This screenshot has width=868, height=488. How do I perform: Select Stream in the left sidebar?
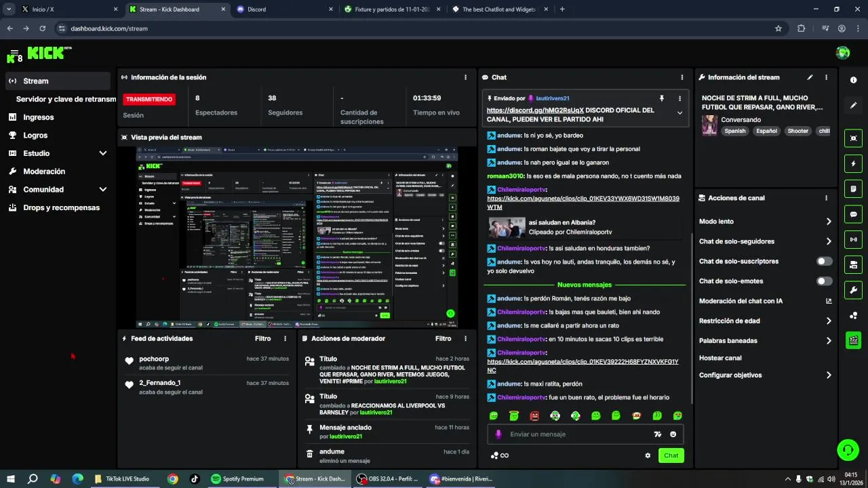(57, 81)
